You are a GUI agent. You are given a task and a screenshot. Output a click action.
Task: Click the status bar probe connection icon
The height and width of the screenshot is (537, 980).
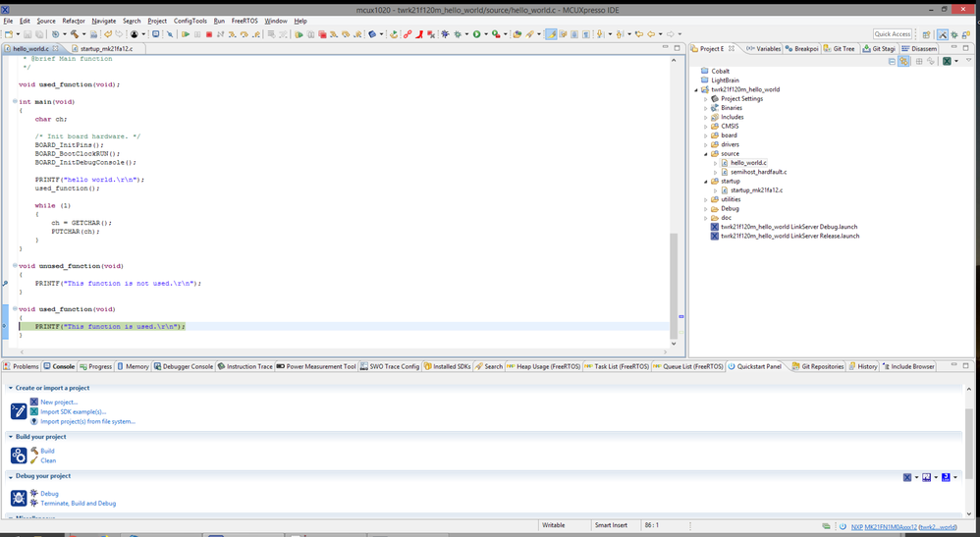tap(826, 526)
